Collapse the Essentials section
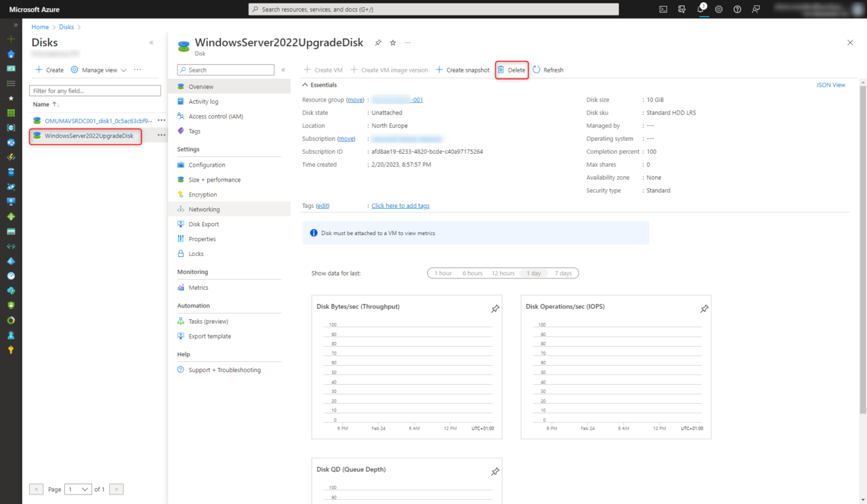The height and width of the screenshot is (504, 867). pos(305,84)
